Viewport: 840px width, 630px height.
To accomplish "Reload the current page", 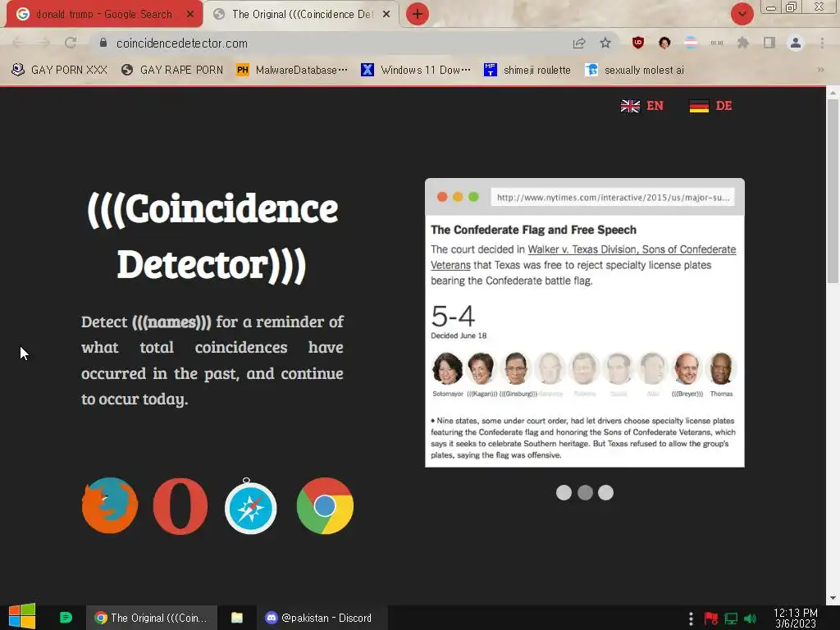I will click(71, 43).
